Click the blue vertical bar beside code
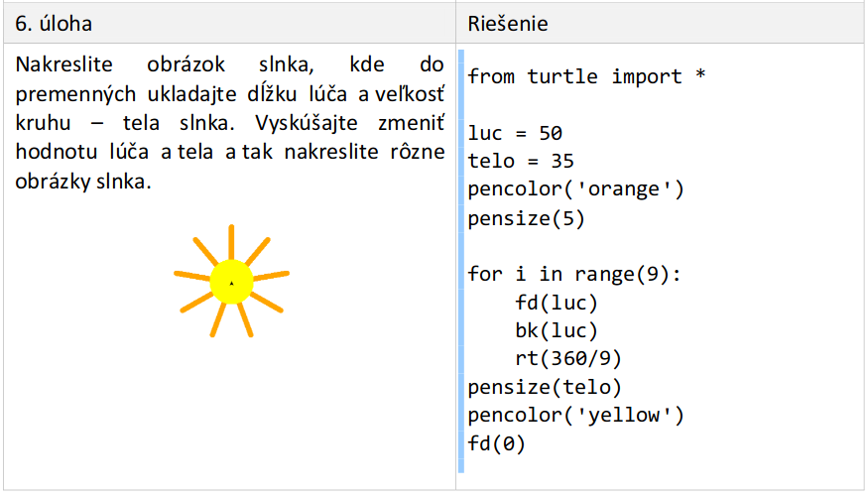868x497 pixels. click(460, 260)
